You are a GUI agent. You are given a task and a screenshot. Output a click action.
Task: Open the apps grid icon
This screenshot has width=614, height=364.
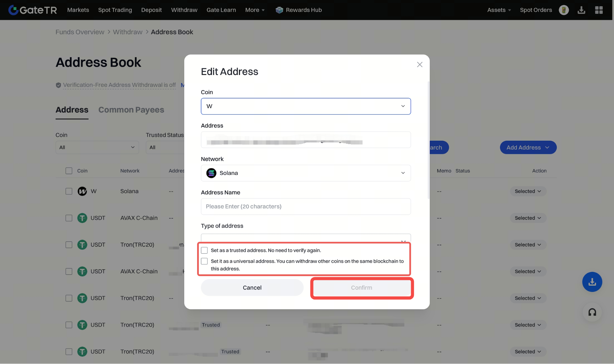[x=599, y=10]
